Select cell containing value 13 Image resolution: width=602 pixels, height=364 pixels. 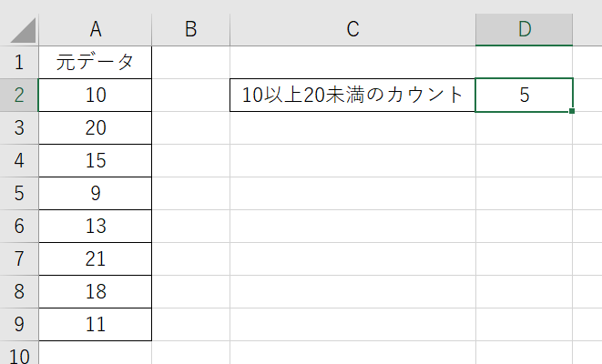[x=95, y=227]
